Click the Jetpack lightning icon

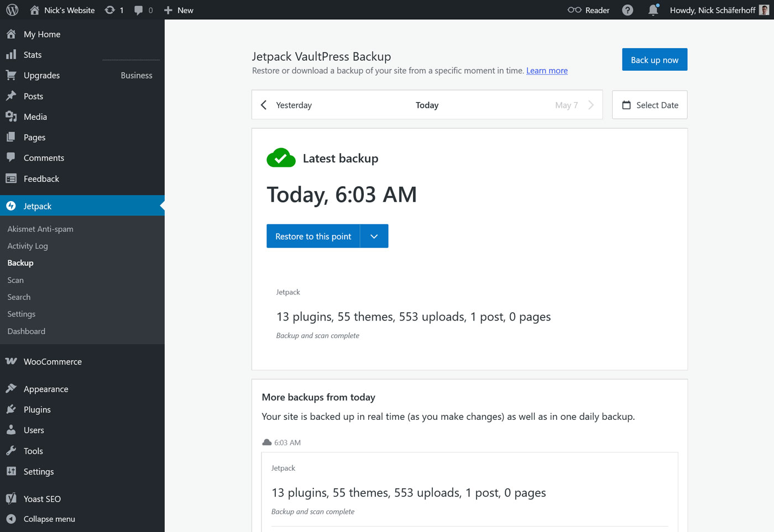coord(11,206)
